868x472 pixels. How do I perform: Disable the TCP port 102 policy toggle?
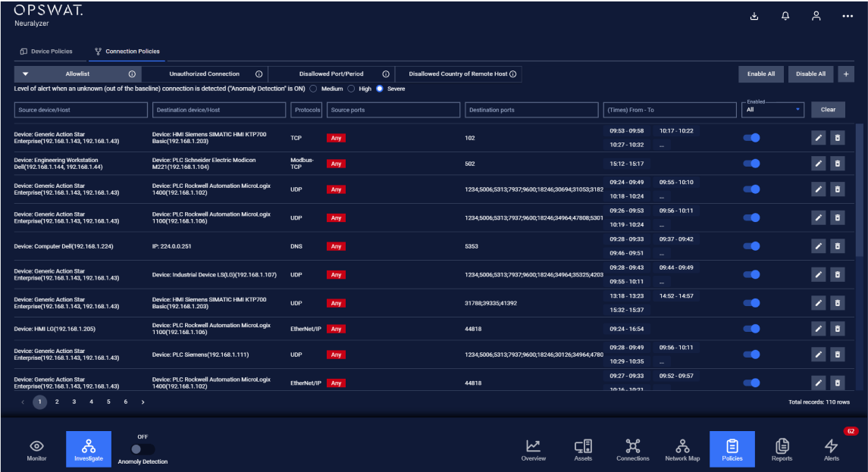click(752, 138)
